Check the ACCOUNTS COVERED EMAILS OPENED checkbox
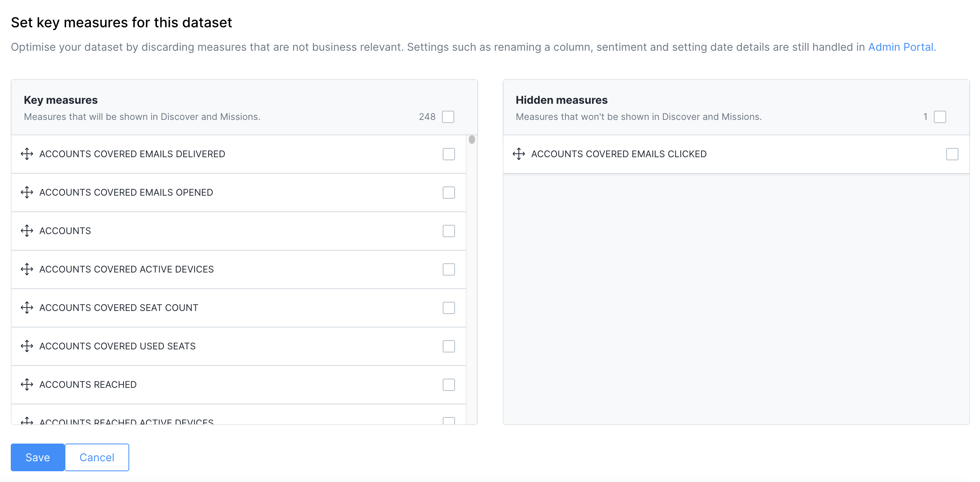Viewport: 980px width, 482px height. 448,193
